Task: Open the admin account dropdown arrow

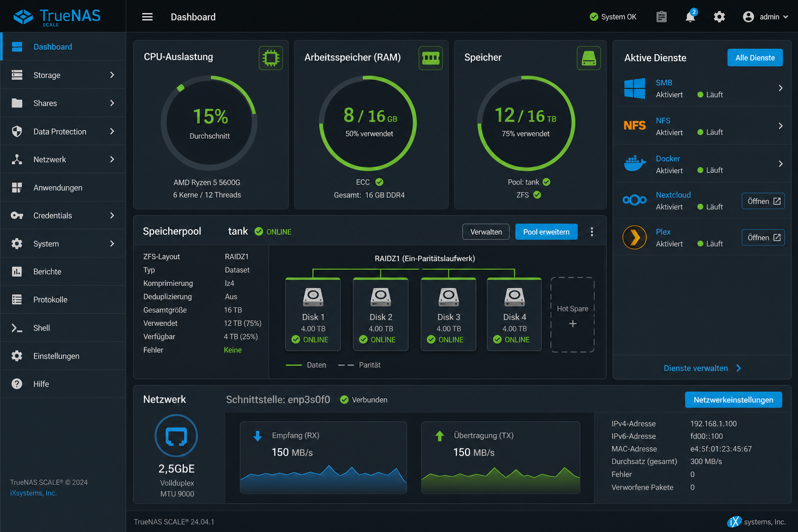Action: click(x=786, y=17)
